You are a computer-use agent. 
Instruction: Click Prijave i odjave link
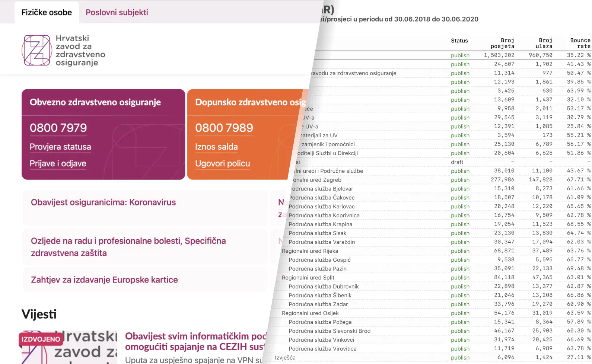coord(58,163)
